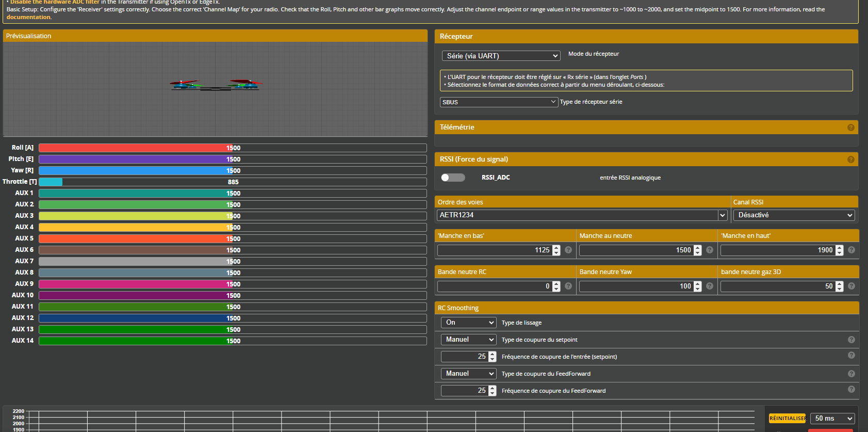Enable the RSSI_ADC toggle switch
Screen dimensions: 868x432
click(453, 178)
